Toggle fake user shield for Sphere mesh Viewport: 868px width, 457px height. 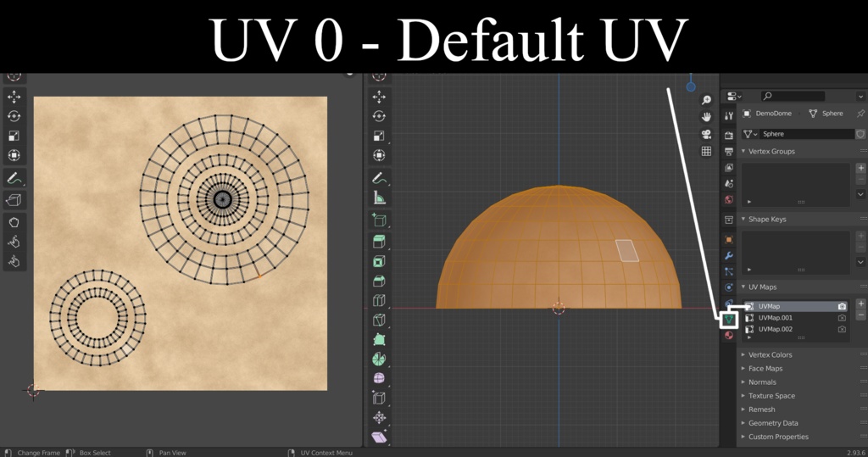(860, 134)
